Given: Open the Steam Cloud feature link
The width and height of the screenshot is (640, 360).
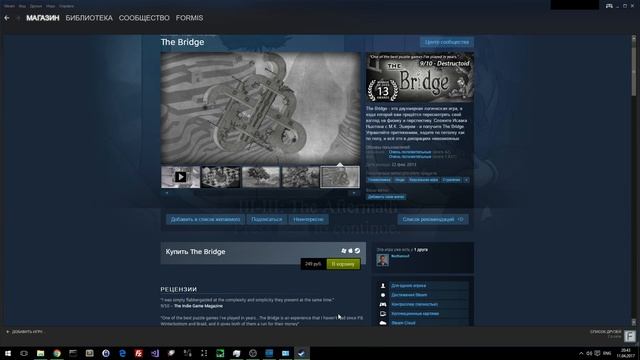Looking at the screenshot, I should coord(403,323).
